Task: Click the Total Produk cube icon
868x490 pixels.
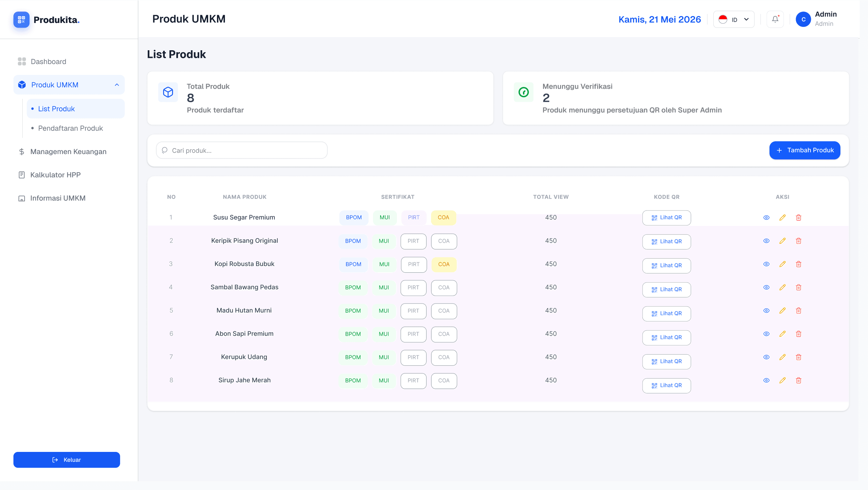Action: tap(168, 92)
